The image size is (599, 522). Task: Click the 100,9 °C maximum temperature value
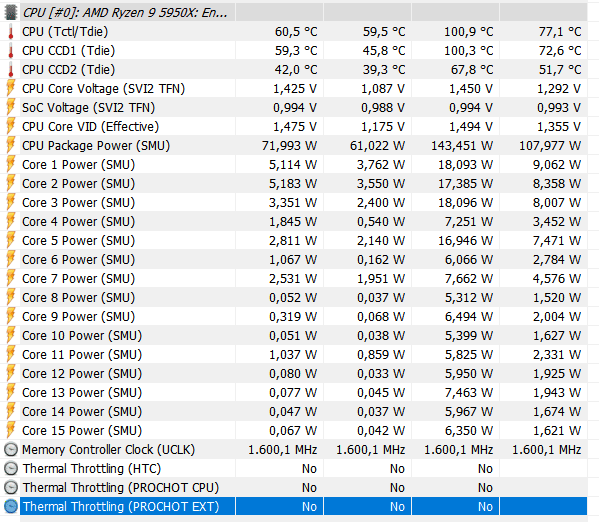(x=468, y=31)
